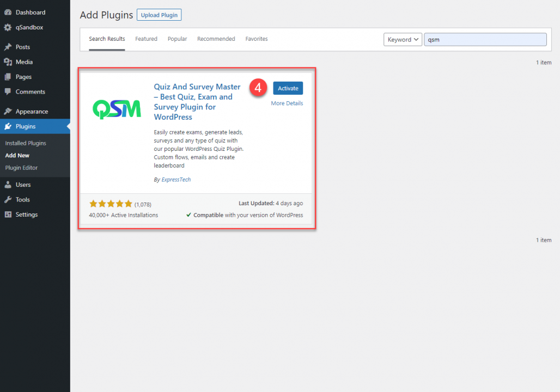Open the Appearance paintbrush icon
Viewport: 560px width, 392px height.
pyautogui.click(x=8, y=111)
